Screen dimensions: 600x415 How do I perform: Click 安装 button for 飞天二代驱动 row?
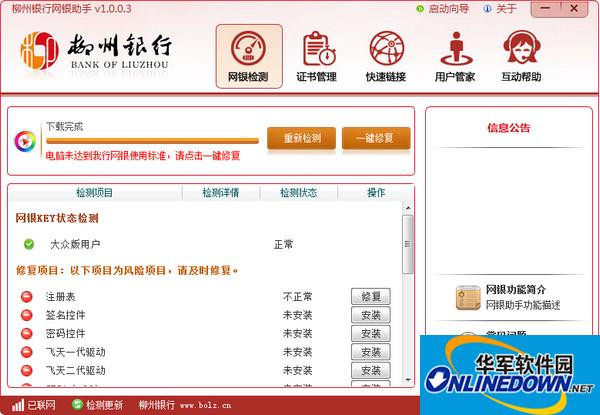[371, 370]
